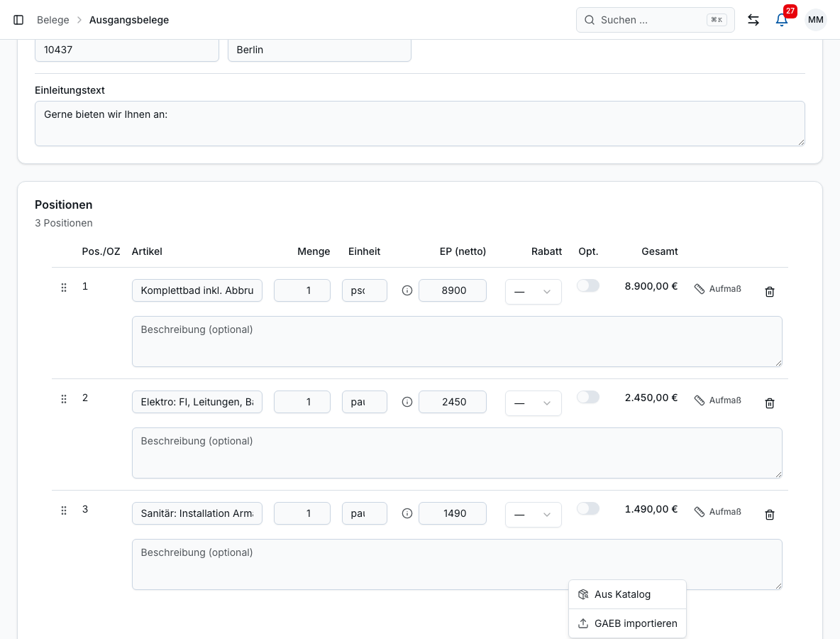
Task: Open Aufmaß for position 2
Action: (x=718, y=400)
